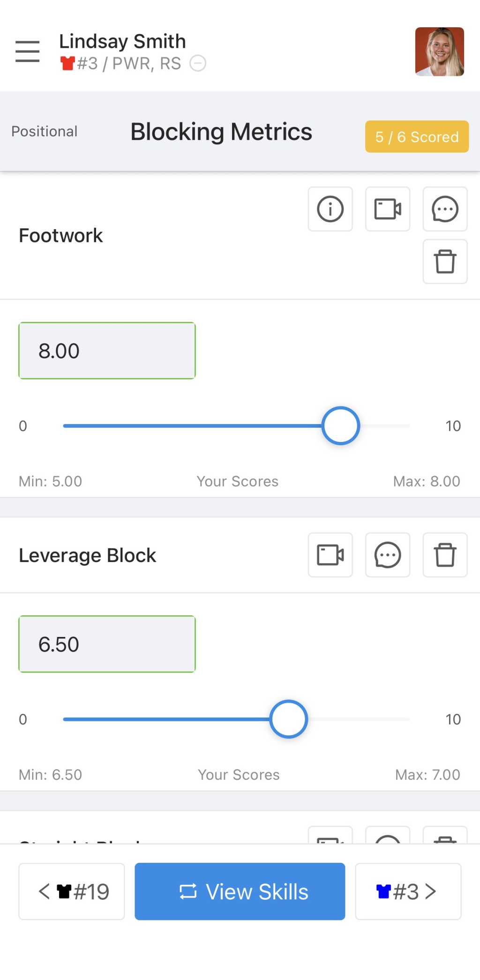480x980 pixels.
Task: Click the Leverage Block slider handle
Action: [288, 719]
